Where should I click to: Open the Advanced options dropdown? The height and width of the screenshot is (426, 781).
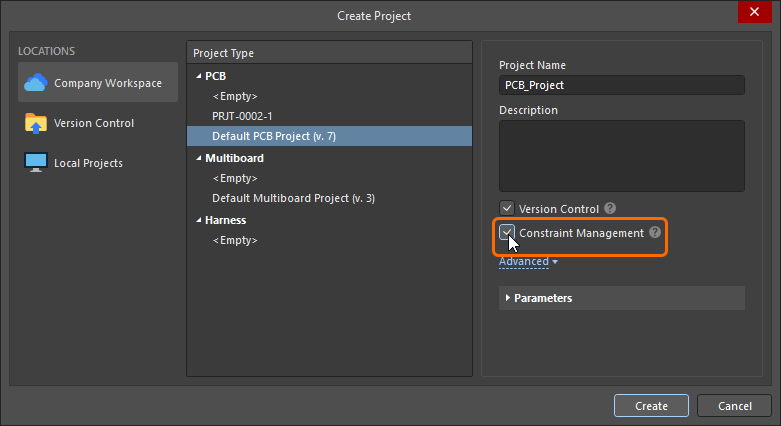click(x=528, y=262)
